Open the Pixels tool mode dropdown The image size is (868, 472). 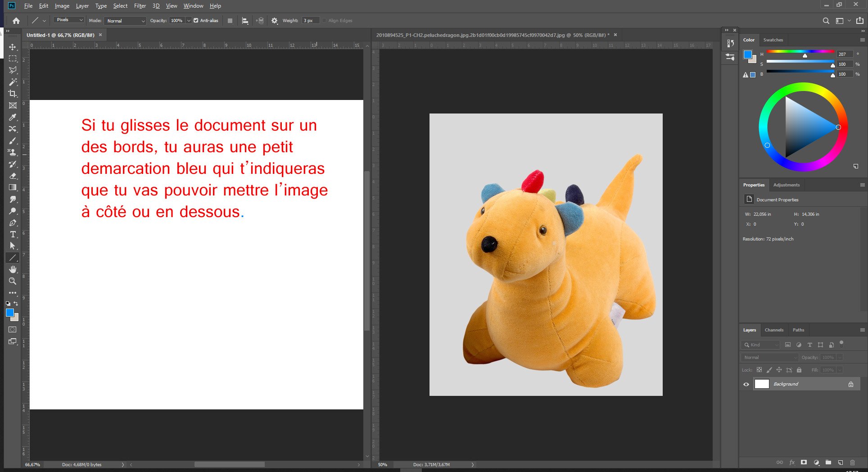click(68, 20)
